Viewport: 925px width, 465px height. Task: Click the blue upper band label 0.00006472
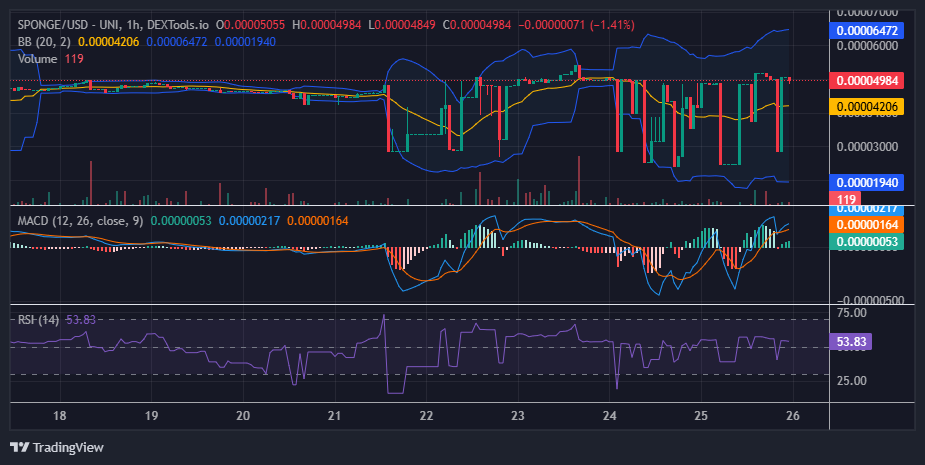tap(867, 30)
